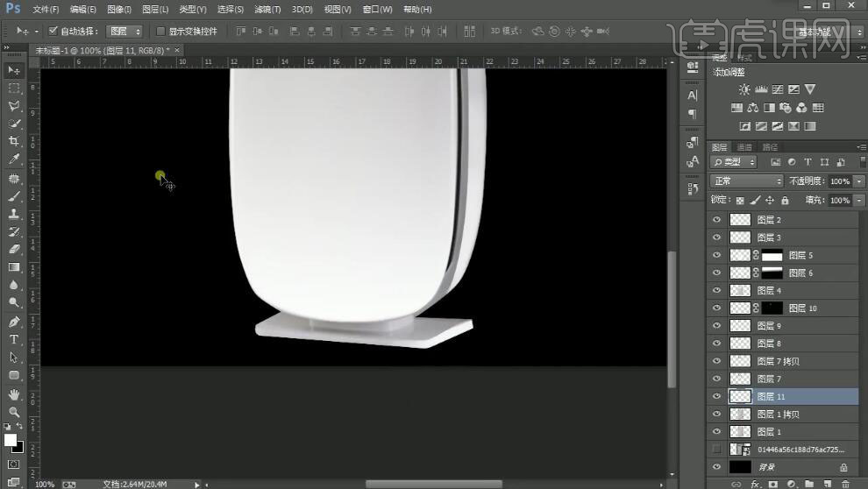868x489 pixels.
Task: Select the Eyedropper tool
Action: coord(14,159)
